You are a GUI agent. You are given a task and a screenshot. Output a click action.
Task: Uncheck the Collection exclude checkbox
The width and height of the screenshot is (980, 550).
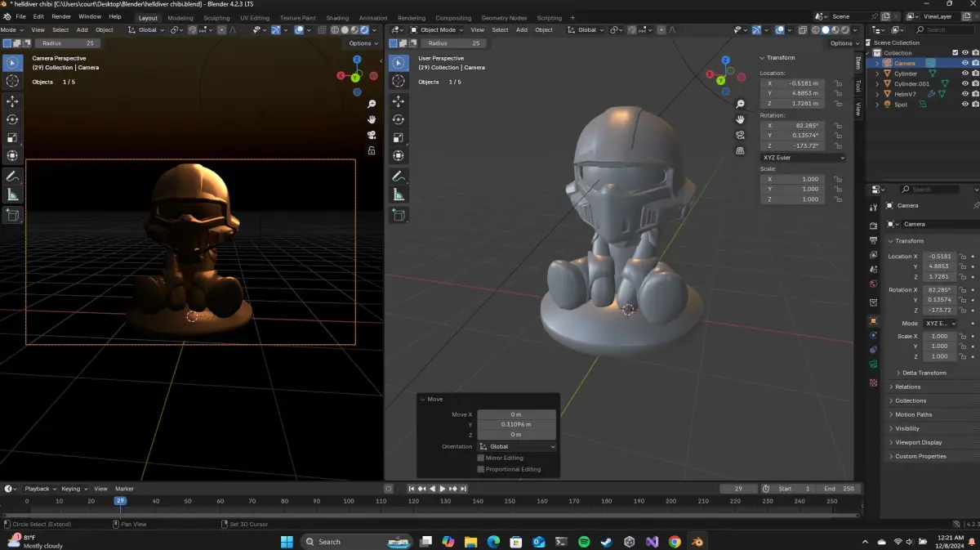955,53
